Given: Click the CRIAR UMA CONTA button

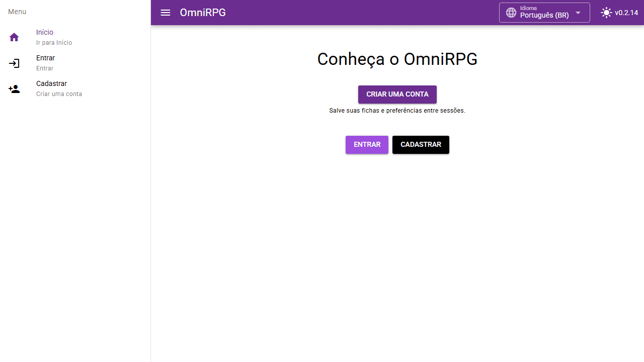Looking at the screenshot, I should point(397,95).
